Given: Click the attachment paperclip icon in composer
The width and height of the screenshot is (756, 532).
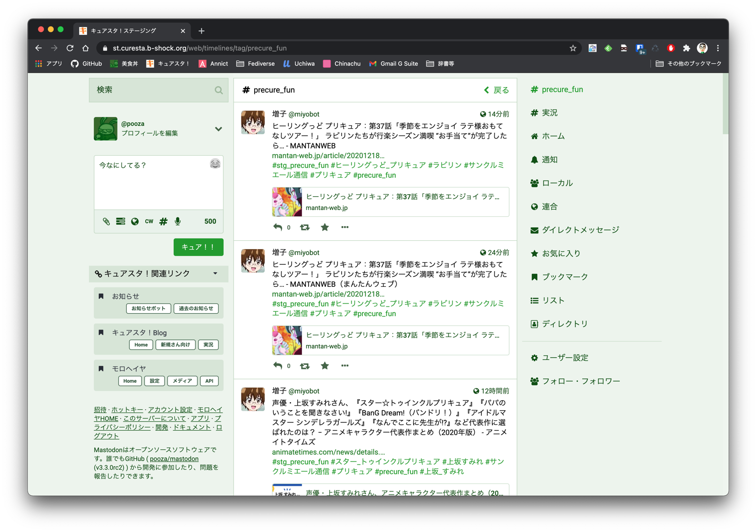Looking at the screenshot, I should pyautogui.click(x=106, y=221).
